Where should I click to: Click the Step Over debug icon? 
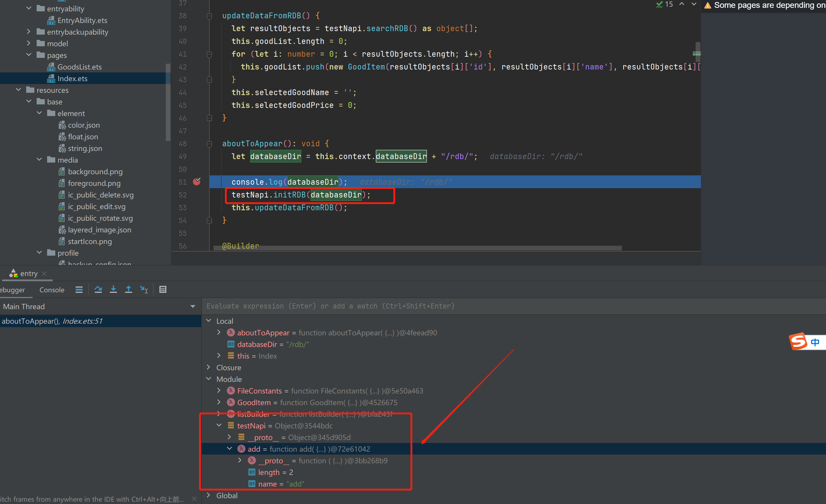pos(98,290)
